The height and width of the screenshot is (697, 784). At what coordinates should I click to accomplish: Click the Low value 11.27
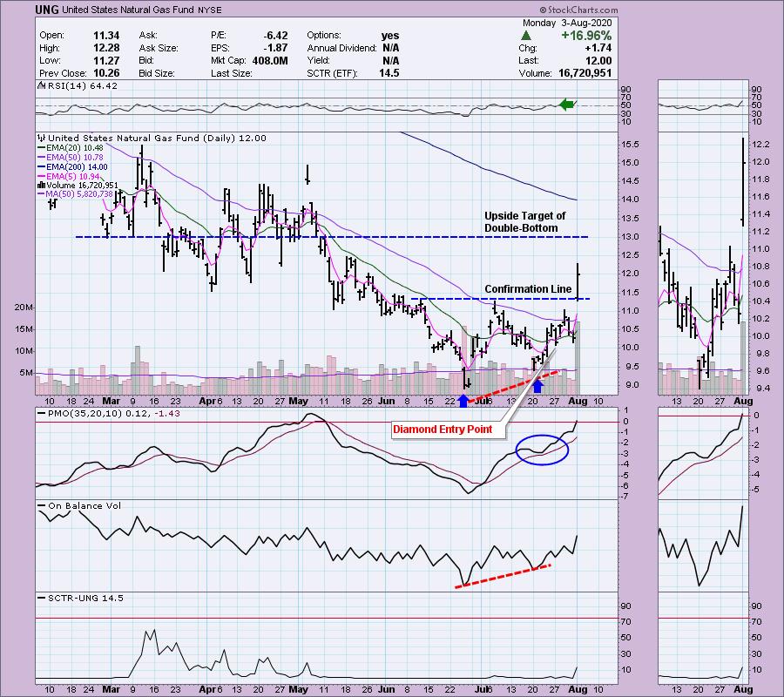(x=106, y=60)
